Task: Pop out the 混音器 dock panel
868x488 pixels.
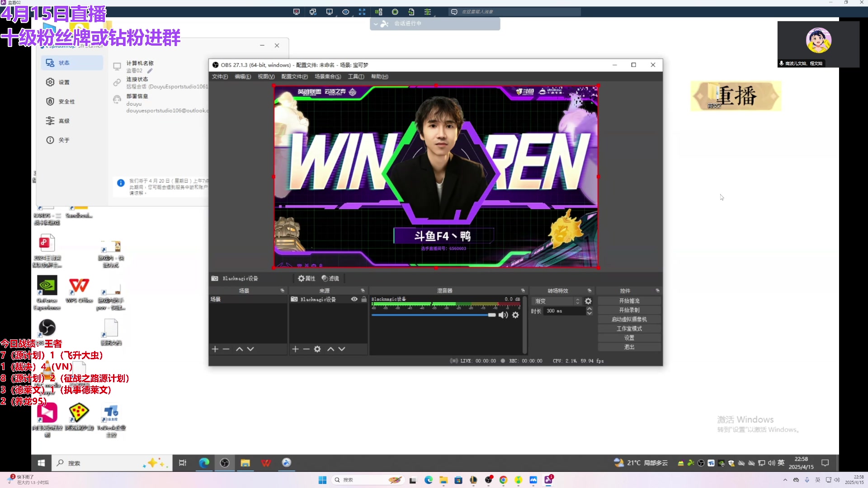Action: [x=523, y=291]
